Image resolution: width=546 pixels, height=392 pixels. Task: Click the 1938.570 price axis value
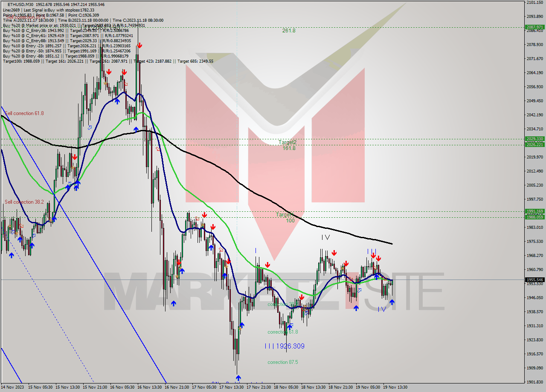[x=534, y=312]
